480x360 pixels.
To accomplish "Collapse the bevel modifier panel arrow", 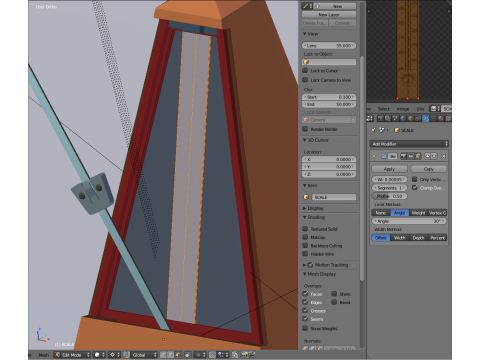I will point(374,156).
